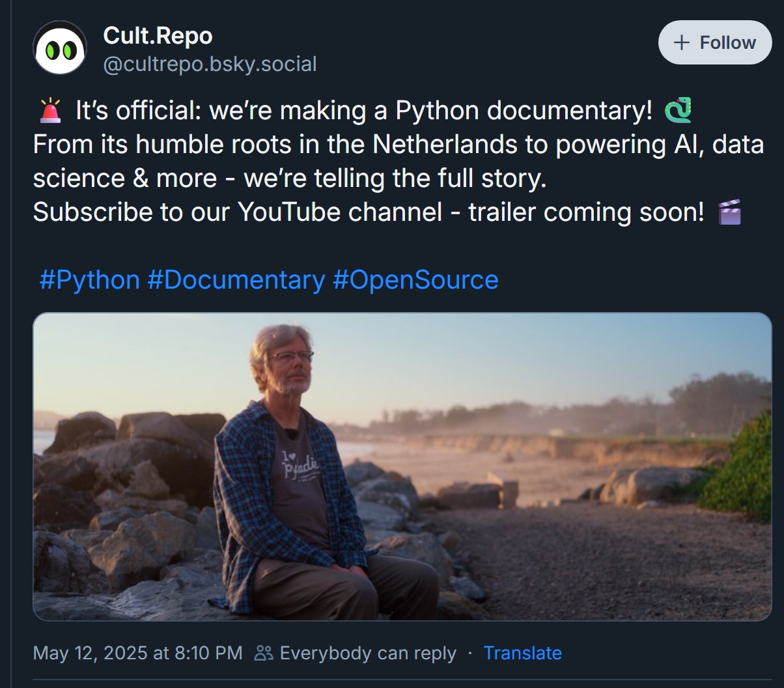Screen dimensions: 784x688
Task: Click the Cult.Repo profile avatar
Action: click(x=60, y=48)
